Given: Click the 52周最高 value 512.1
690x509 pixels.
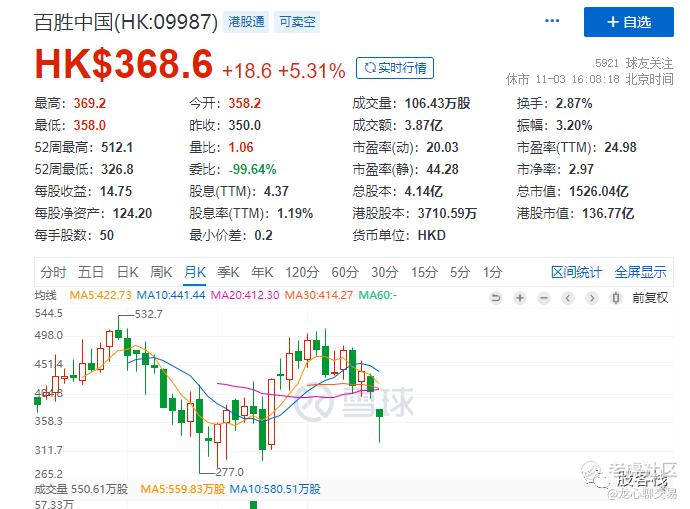Looking at the screenshot, I should pyautogui.click(x=117, y=147).
